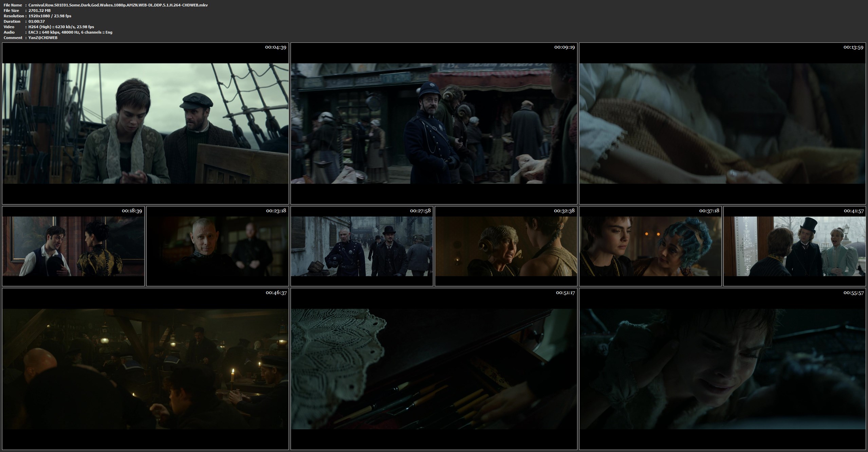Click the timestamp label 00:55:57
868x452 pixels.
pyautogui.click(x=853, y=293)
